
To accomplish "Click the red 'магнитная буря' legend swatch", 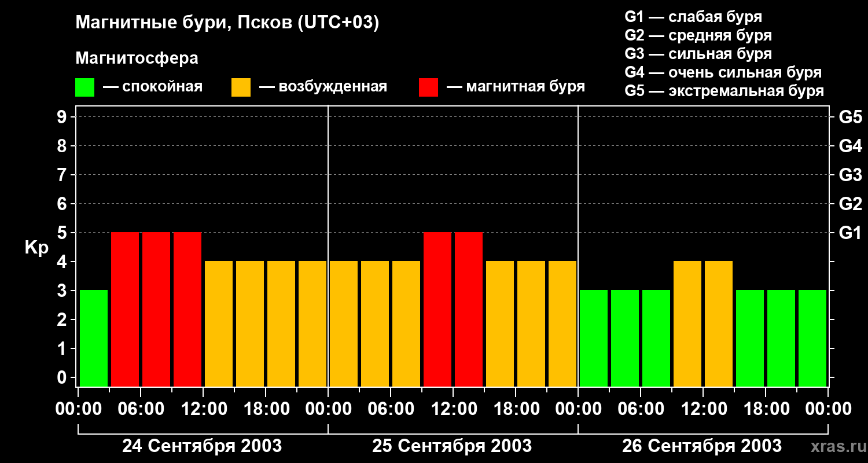I will [429, 87].
